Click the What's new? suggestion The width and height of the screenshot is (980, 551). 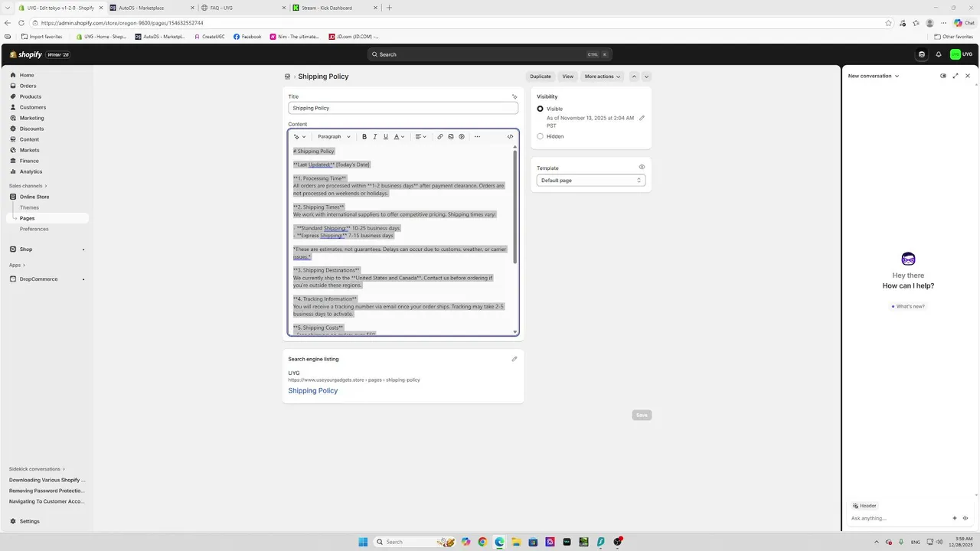(x=909, y=306)
